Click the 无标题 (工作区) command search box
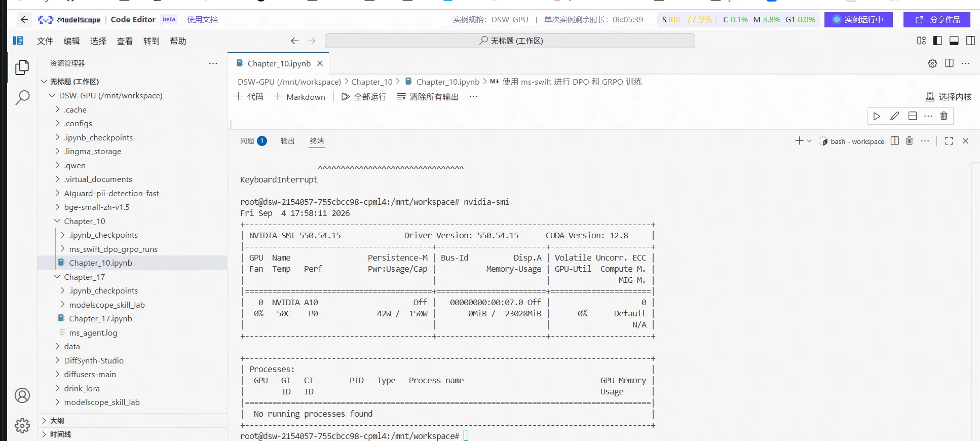The image size is (980, 441). coord(510,41)
